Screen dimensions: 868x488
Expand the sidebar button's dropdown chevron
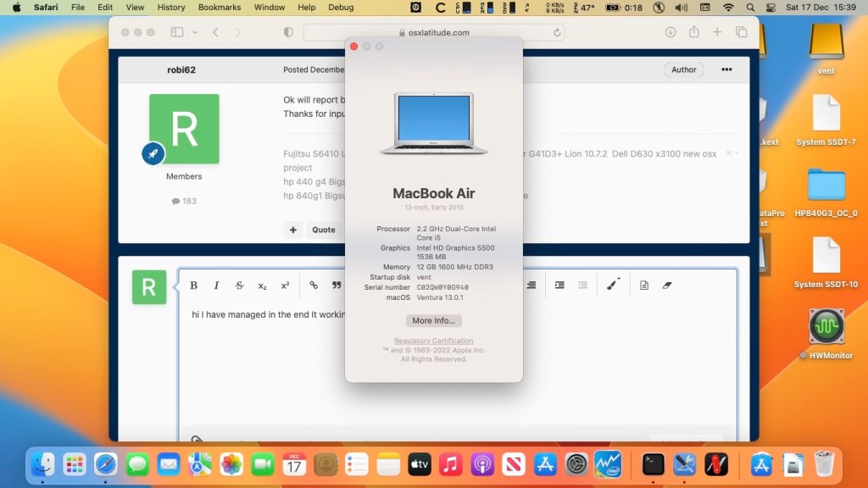coord(195,32)
